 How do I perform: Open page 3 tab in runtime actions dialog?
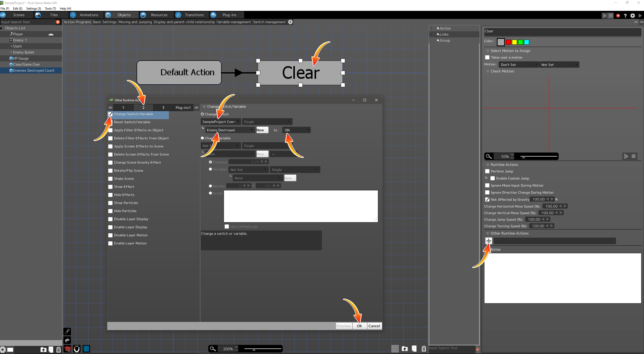tap(163, 108)
